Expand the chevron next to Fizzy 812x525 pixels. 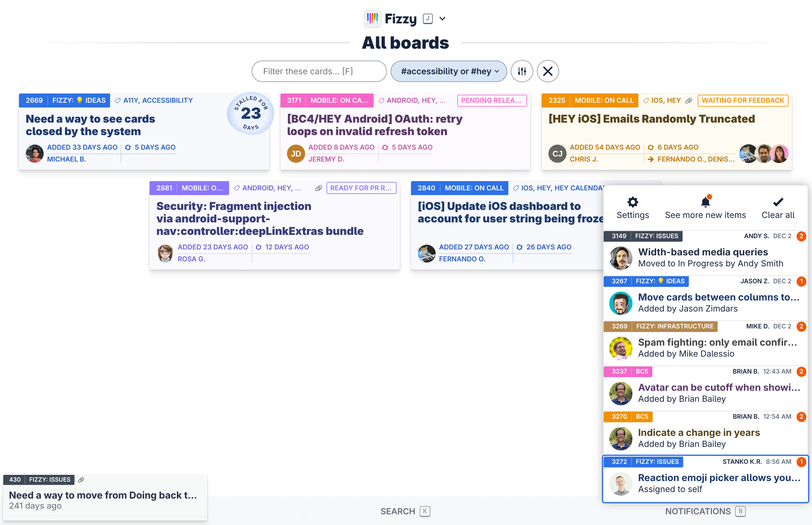(x=442, y=19)
